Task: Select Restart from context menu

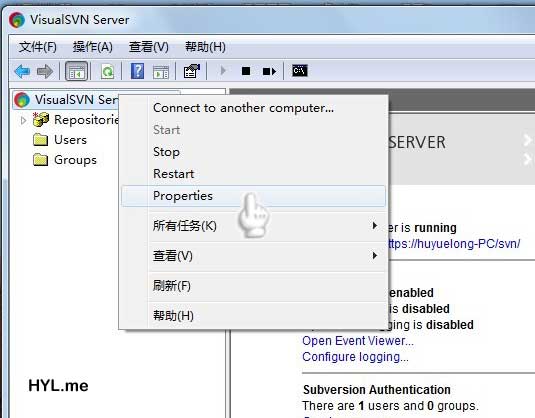Action: click(x=253, y=174)
